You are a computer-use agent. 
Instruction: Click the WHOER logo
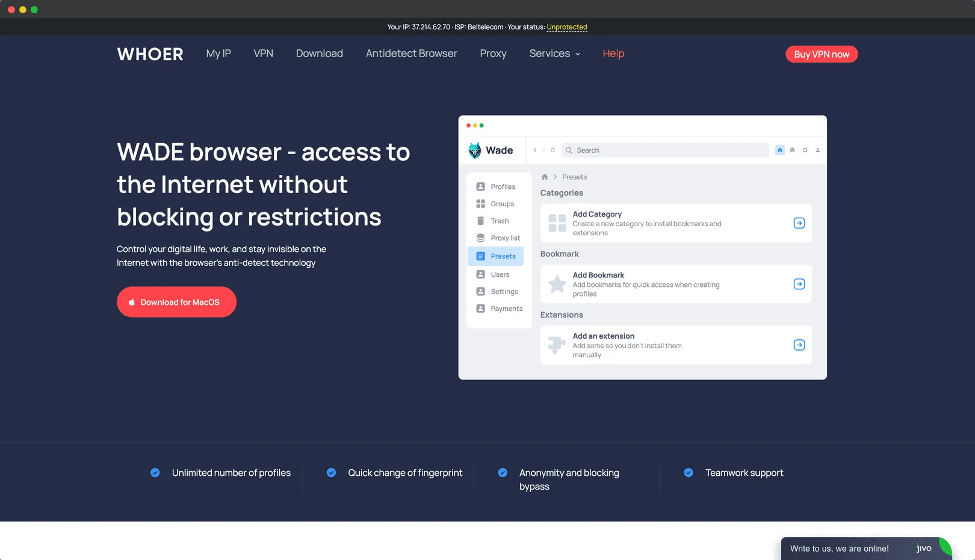150,54
